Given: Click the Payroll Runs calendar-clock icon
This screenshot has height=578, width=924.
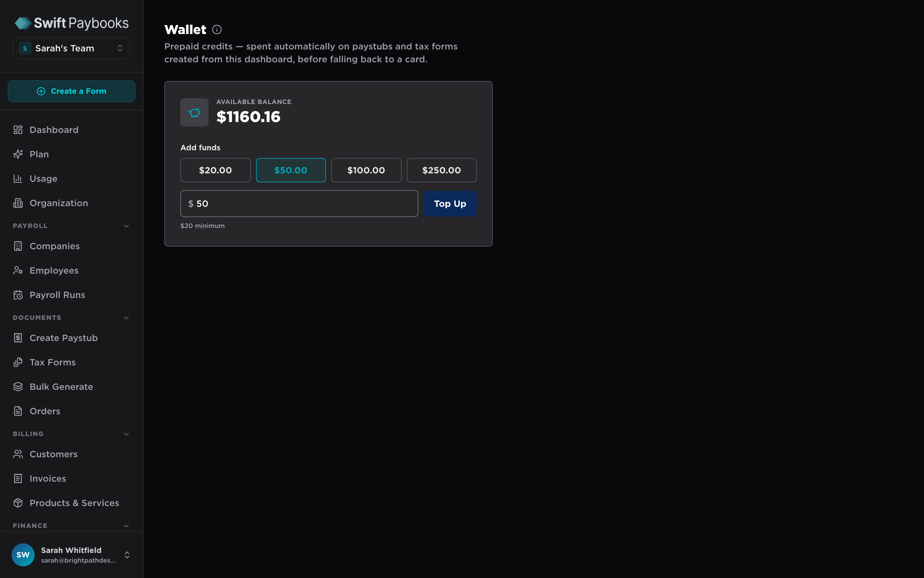Looking at the screenshot, I should 18,295.
